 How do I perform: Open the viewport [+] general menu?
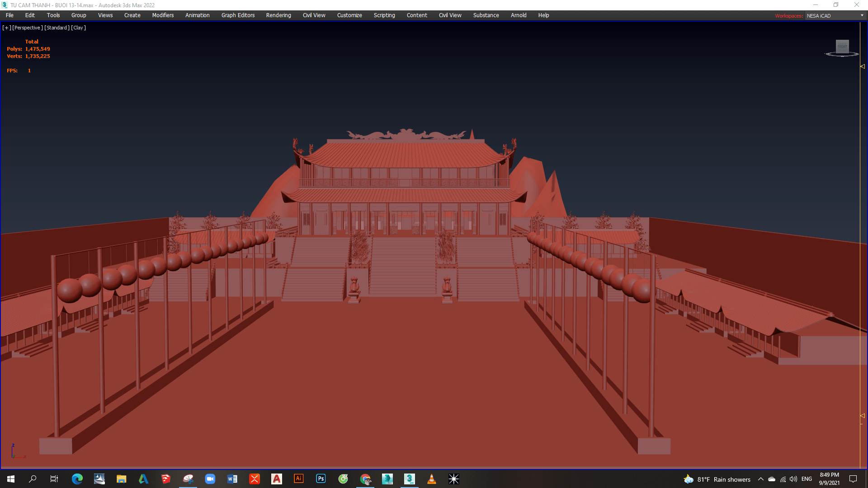click(6, 28)
